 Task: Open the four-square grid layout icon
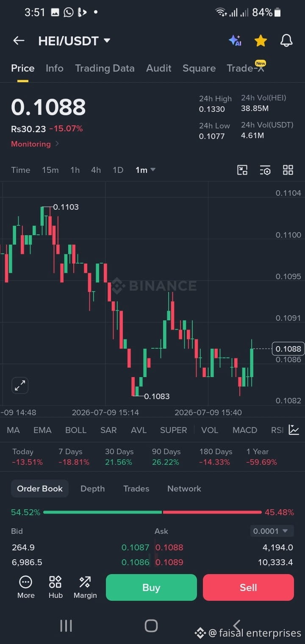[x=288, y=170]
